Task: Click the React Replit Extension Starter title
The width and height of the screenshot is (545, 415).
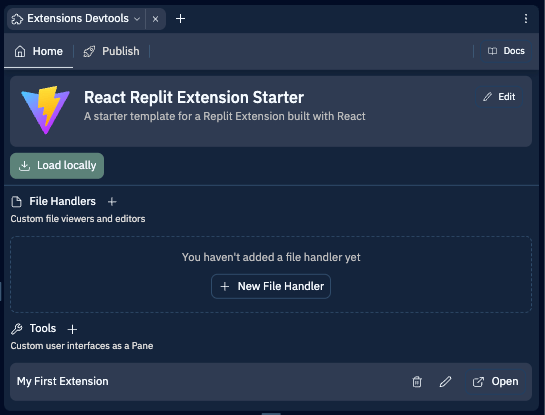Action: 194,97
